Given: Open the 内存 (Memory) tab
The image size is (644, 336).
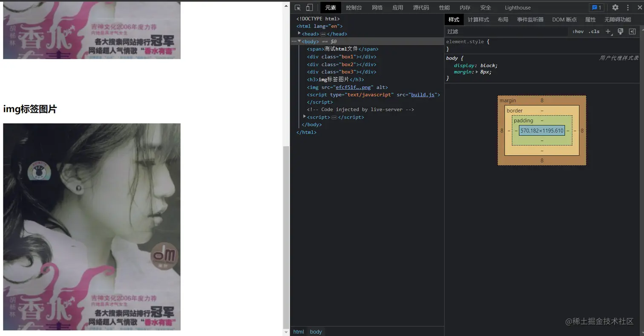Looking at the screenshot, I should [465, 8].
